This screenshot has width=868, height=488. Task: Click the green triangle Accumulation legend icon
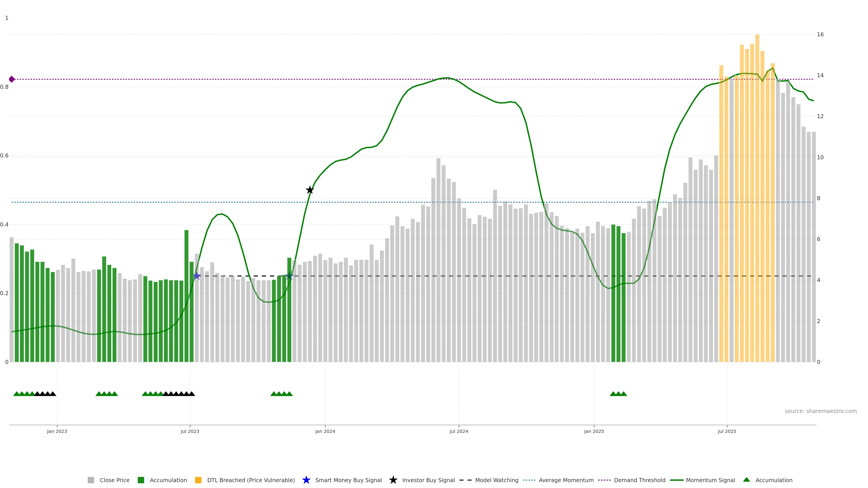(746, 480)
